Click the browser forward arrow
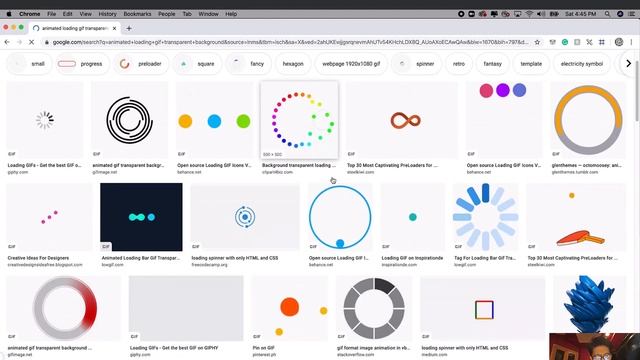Viewport: 640px width, 360px height. (x=19, y=42)
